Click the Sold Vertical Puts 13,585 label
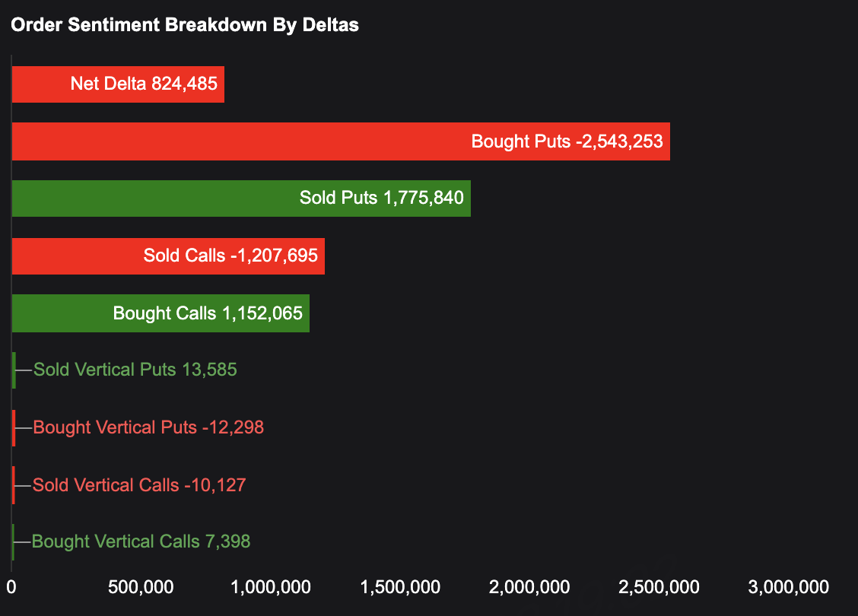The height and width of the screenshot is (616, 858). click(135, 370)
